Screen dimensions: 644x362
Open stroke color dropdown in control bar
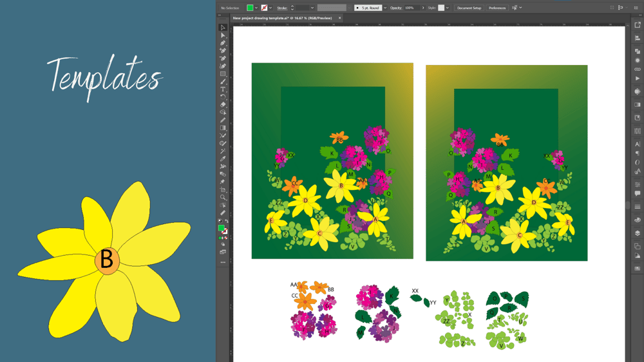270,8
